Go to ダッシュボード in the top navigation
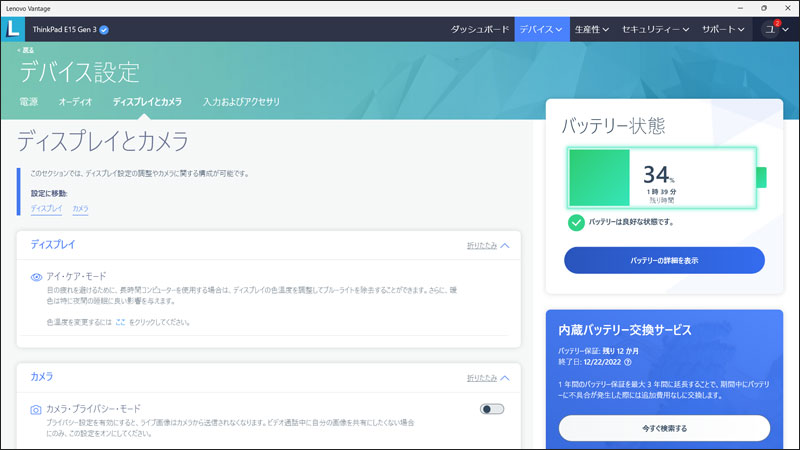The width and height of the screenshot is (800, 450). (480, 30)
